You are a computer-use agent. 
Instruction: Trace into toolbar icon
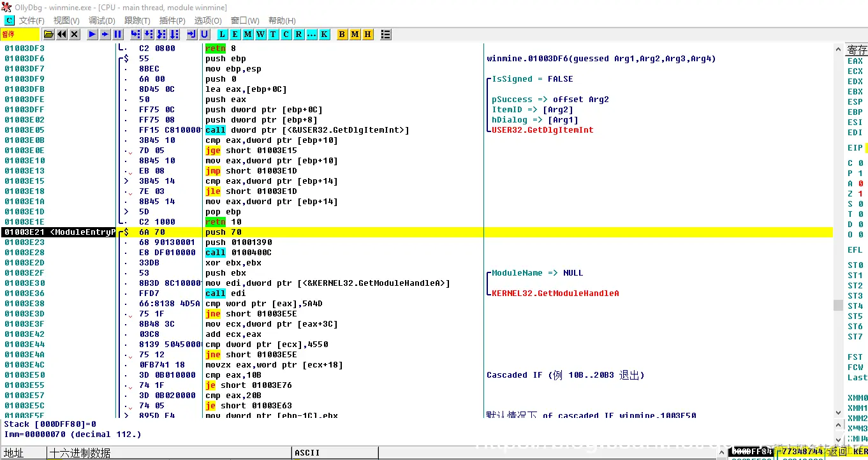161,34
